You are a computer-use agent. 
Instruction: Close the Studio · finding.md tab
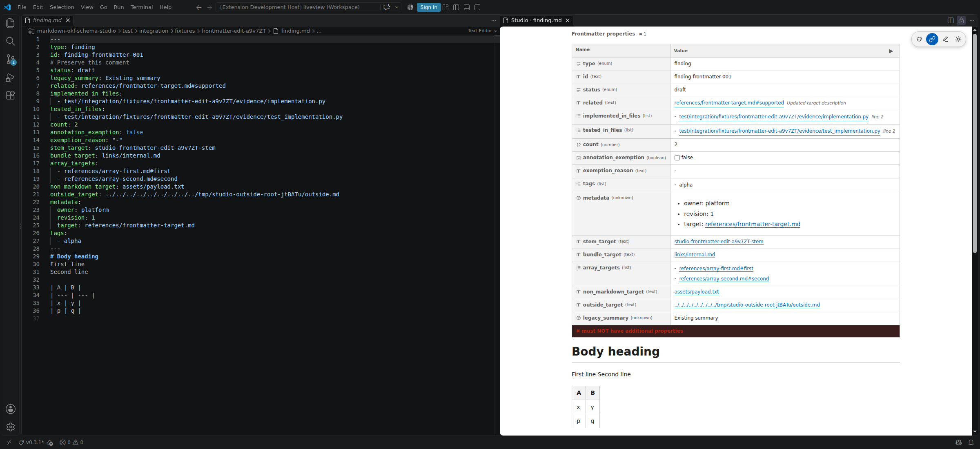[x=568, y=20]
